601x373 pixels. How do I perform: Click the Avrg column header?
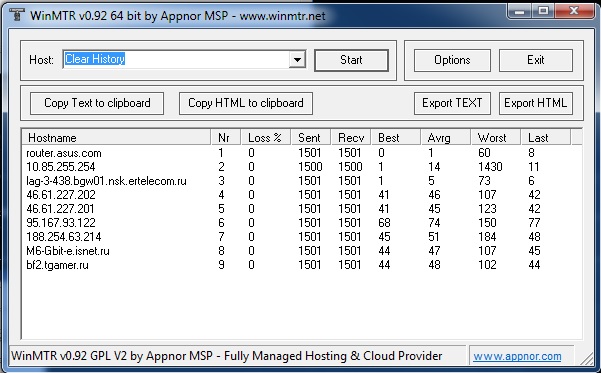(445, 138)
